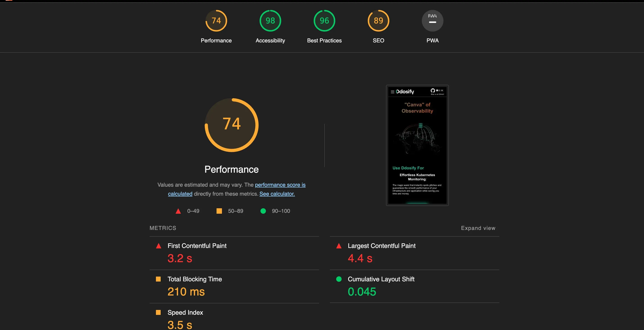
Task: Click the Ddosify page screenshot thumbnail
Action: click(x=417, y=145)
